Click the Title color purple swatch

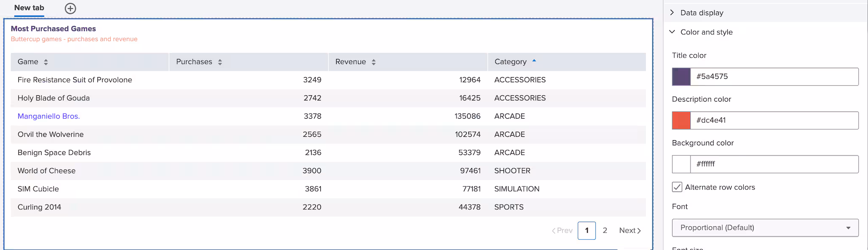coord(681,77)
